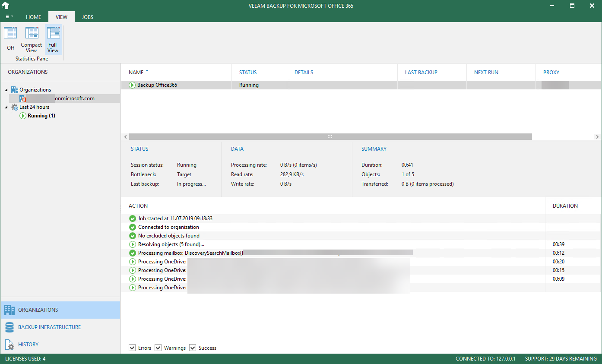The width and height of the screenshot is (602, 364).
Task: Click the Backup Office365 job status icon
Action: pyautogui.click(x=132, y=85)
